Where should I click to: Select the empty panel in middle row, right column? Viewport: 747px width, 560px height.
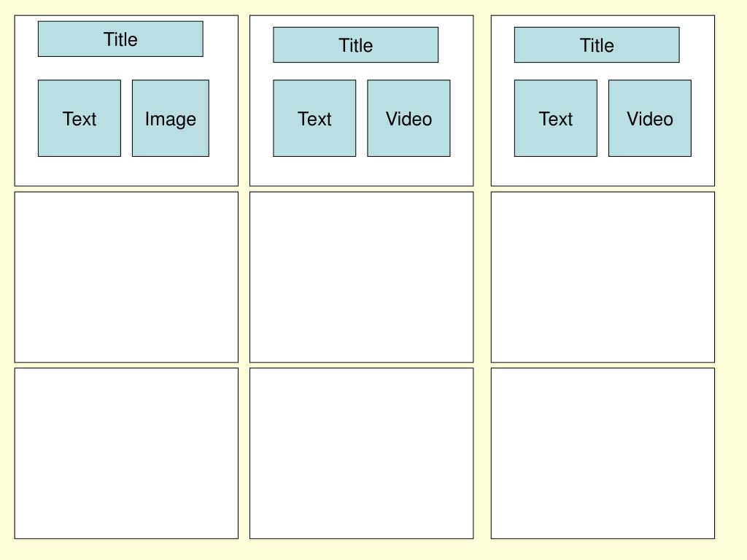603,277
